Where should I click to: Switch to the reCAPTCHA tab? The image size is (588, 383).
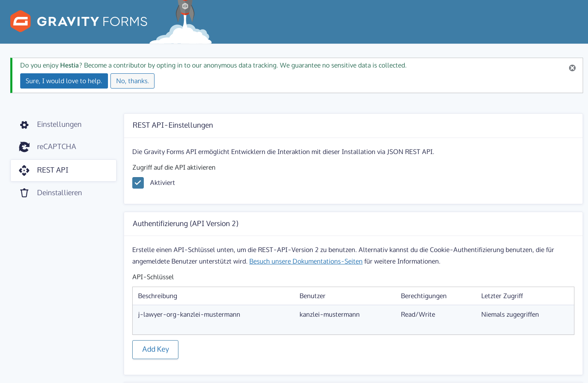(56, 147)
